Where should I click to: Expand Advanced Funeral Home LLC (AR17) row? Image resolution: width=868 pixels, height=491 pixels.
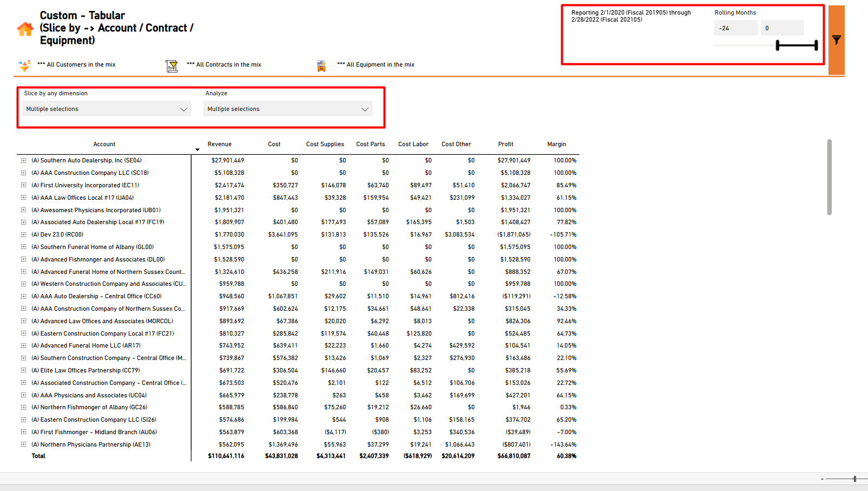(24, 345)
